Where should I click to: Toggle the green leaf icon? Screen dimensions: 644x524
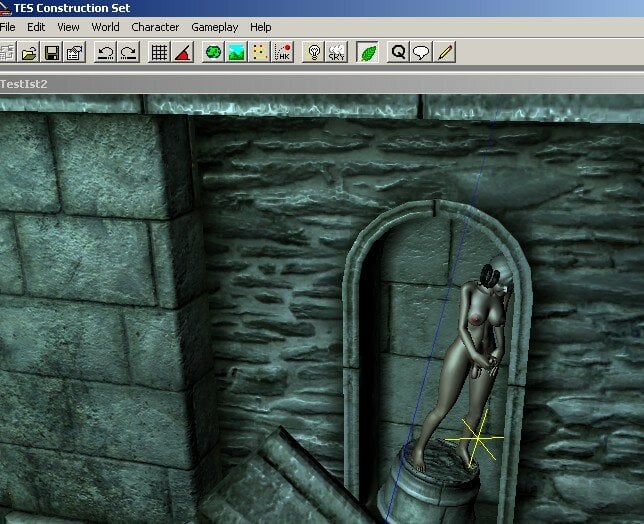(368, 52)
